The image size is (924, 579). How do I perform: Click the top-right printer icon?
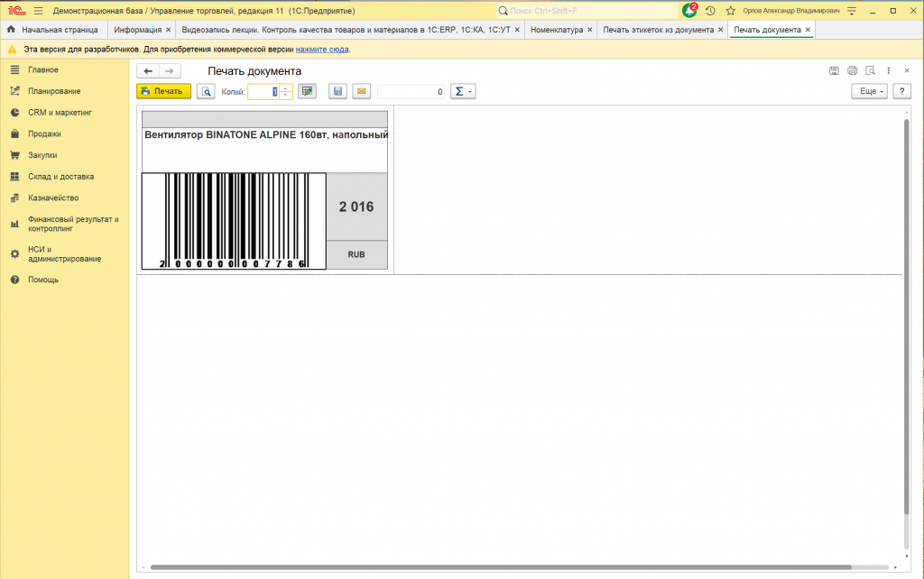tap(852, 70)
